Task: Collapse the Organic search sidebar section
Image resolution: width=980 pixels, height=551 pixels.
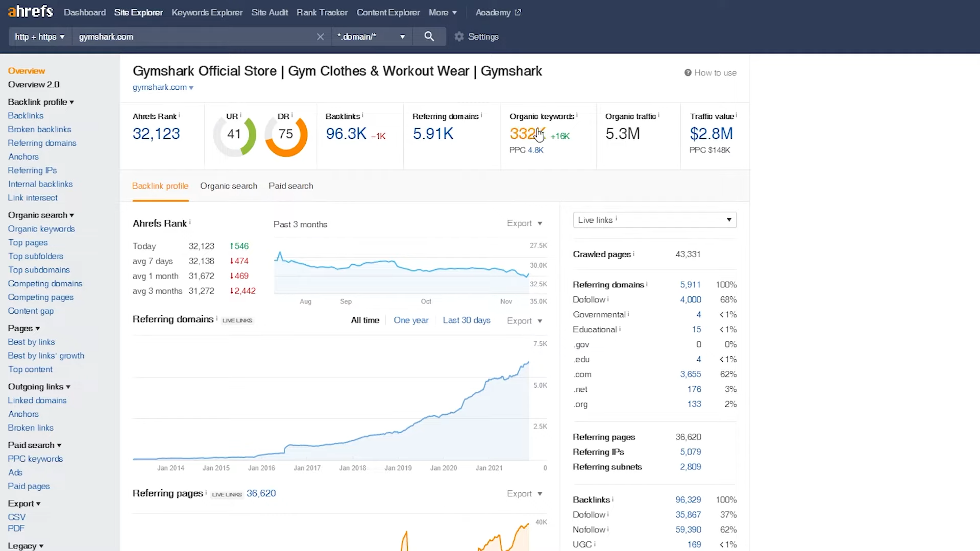Action: click(x=41, y=215)
